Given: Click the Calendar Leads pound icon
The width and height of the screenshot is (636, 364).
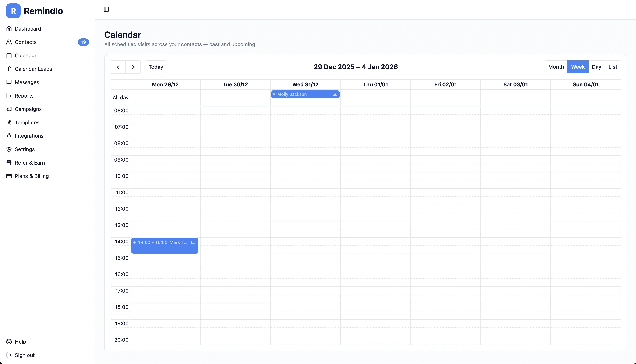Looking at the screenshot, I should pyautogui.click(x=9, y=69).
